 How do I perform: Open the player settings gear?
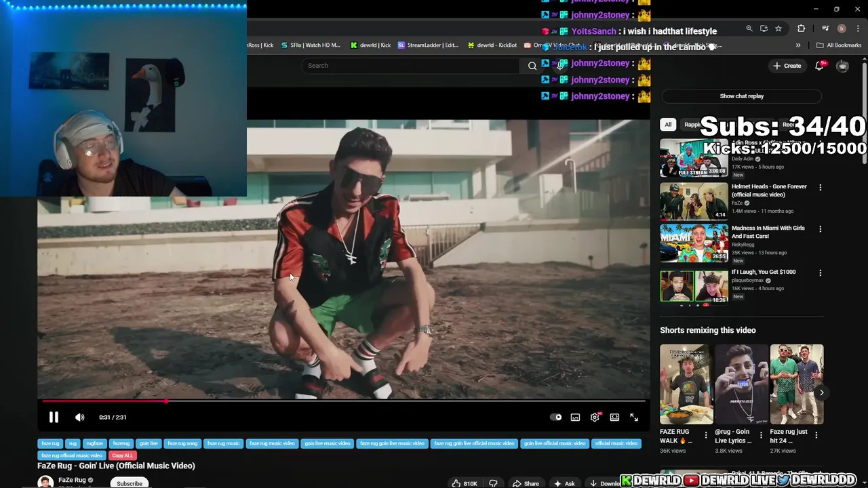[595, 418]
